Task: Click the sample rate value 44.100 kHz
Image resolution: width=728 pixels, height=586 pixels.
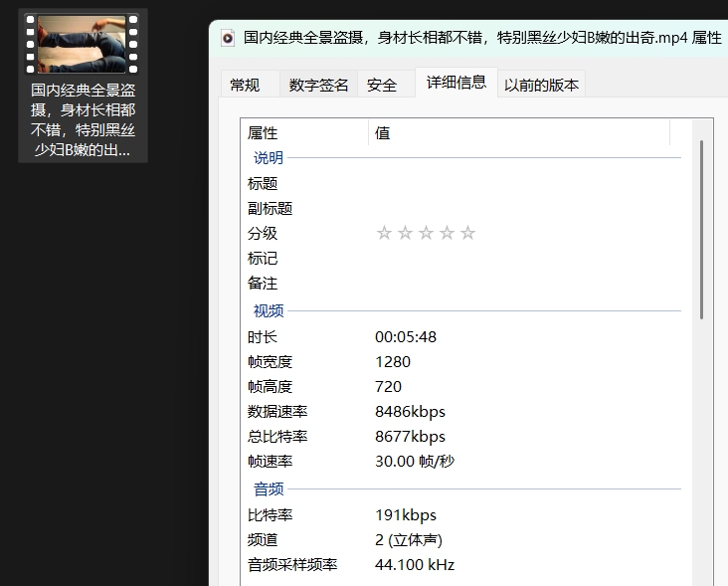Action: [415, 565]
